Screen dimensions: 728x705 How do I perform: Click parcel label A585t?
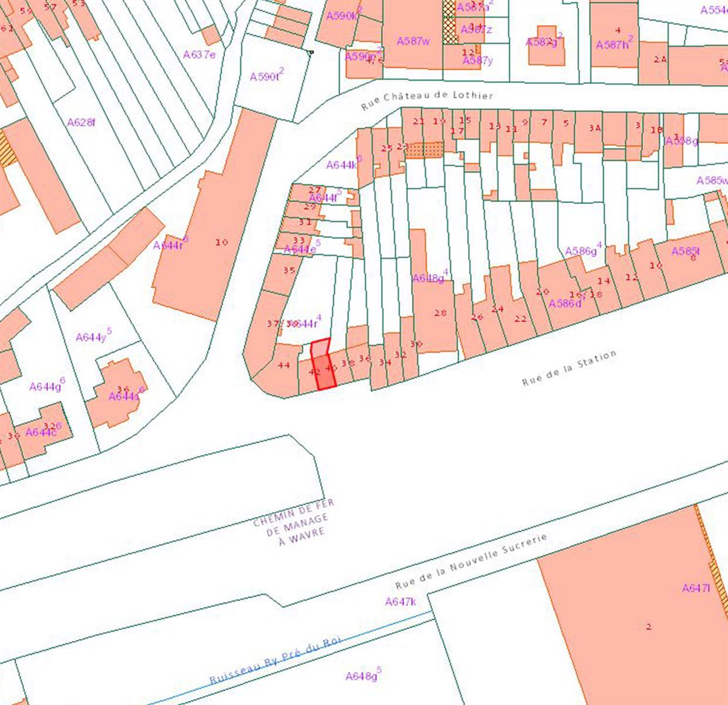[x=685, y=251]
